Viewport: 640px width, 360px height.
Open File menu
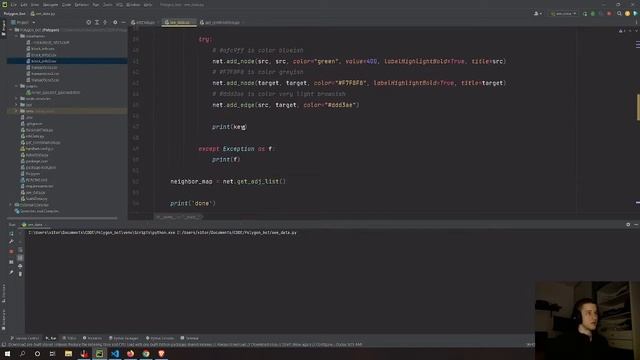tap(14, 5)
